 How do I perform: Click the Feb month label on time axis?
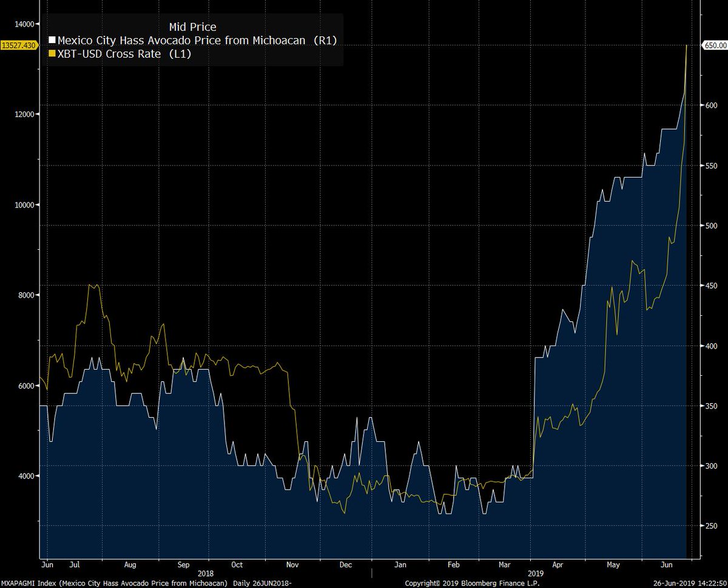click(454, 564)
